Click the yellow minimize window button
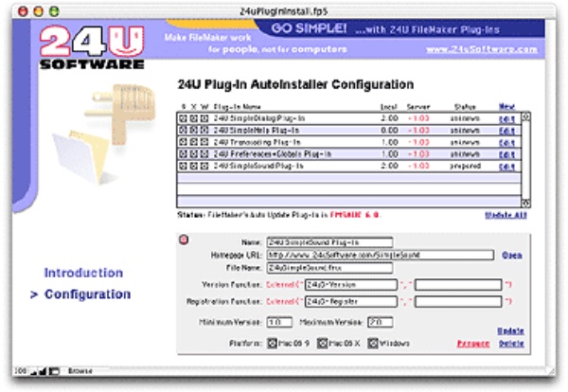Screen dimensions: 568x392 (x=39, y=11)
